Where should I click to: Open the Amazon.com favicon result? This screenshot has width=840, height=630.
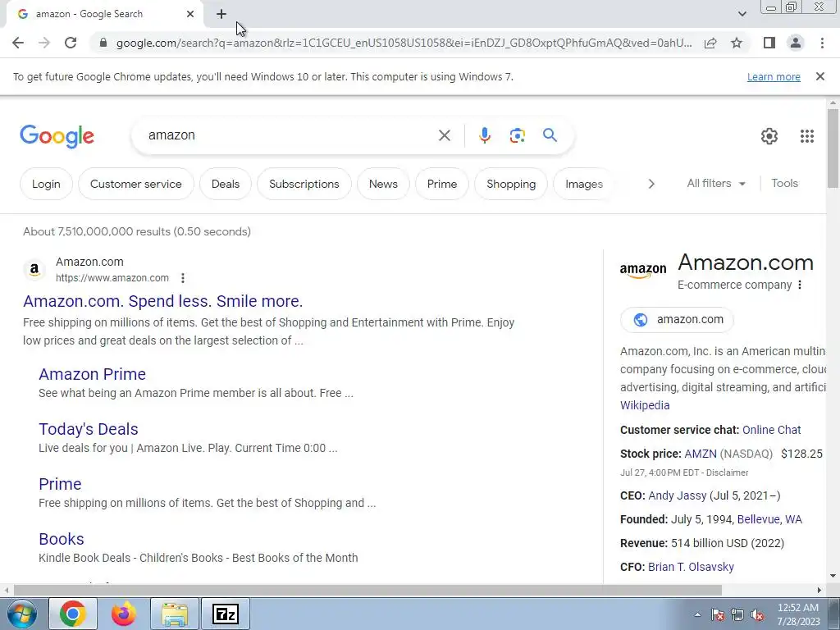click(x=34, y=269)
